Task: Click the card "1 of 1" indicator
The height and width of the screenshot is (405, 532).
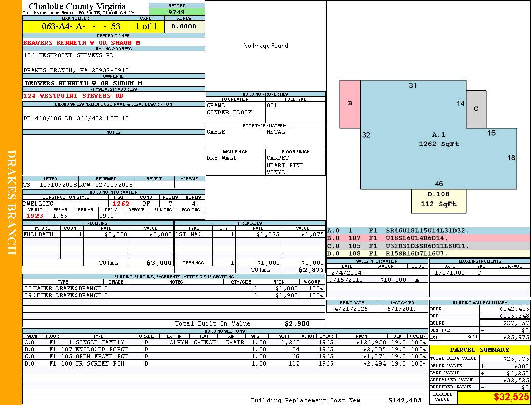Action: (146, 26)
